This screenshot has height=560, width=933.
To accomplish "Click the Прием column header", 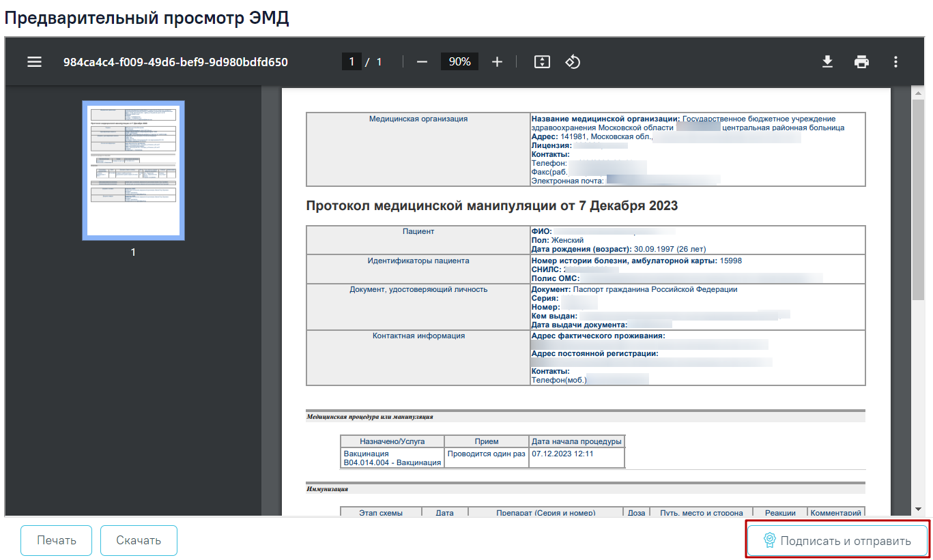I will (487, 441).
